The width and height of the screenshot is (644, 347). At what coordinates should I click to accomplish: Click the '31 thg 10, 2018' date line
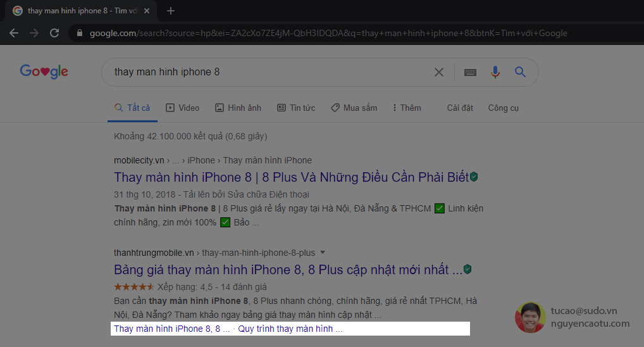click(211, 194)
